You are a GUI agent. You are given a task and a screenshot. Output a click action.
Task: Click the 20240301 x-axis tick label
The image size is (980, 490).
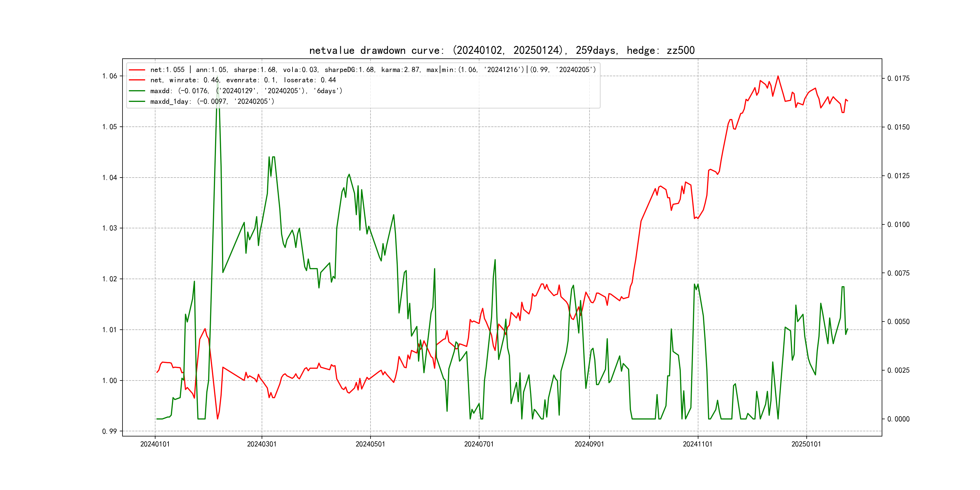(262, 444)
